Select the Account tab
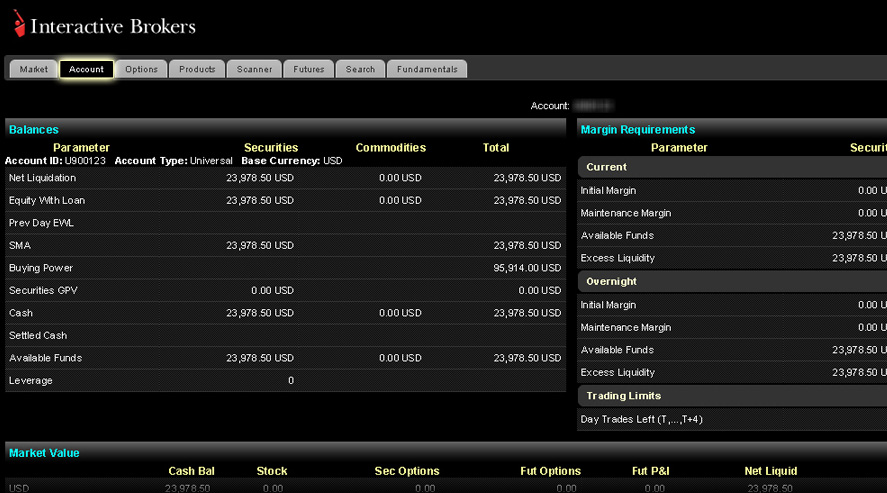Image resolution: width=887 pixels, height=493 pixels. [x=86, y=69]
